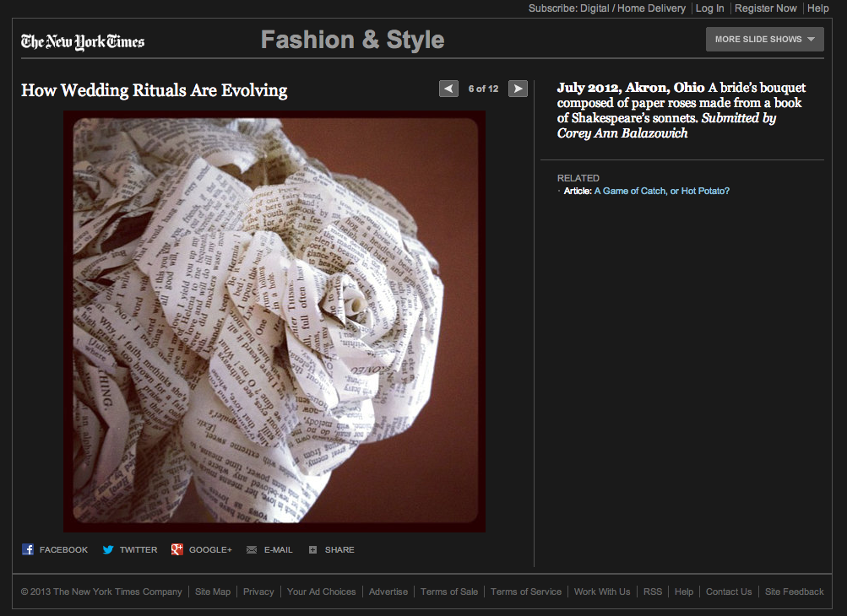The height and width of the screenshot is (616, 847).
Task: Click the Google+ share icon
Action: (x=176, y=549)
